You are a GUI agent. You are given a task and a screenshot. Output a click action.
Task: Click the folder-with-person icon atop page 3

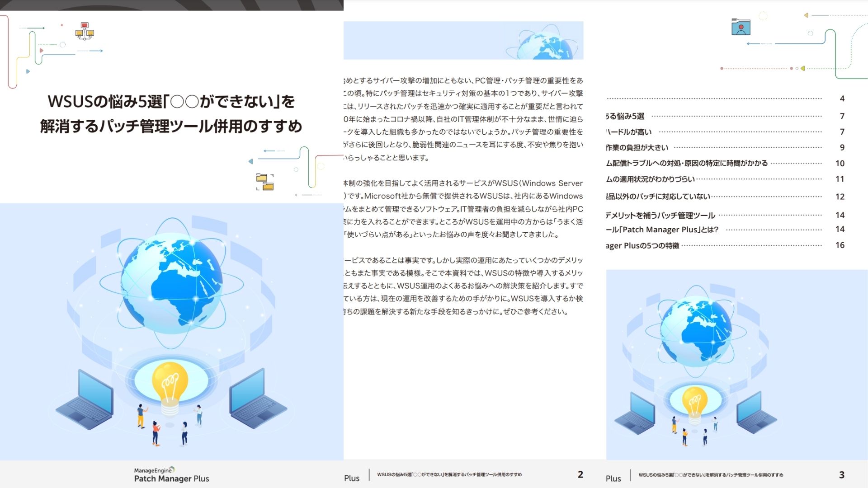point(741,27)
